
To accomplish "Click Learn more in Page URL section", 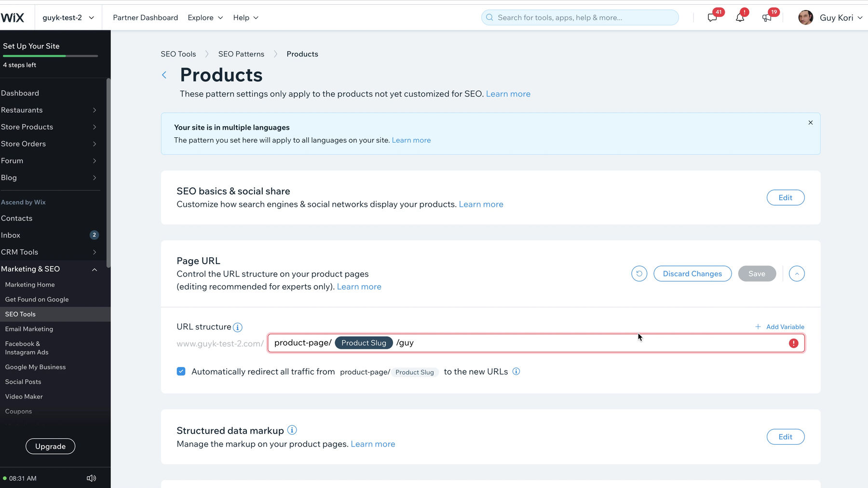I will point(359,287).
